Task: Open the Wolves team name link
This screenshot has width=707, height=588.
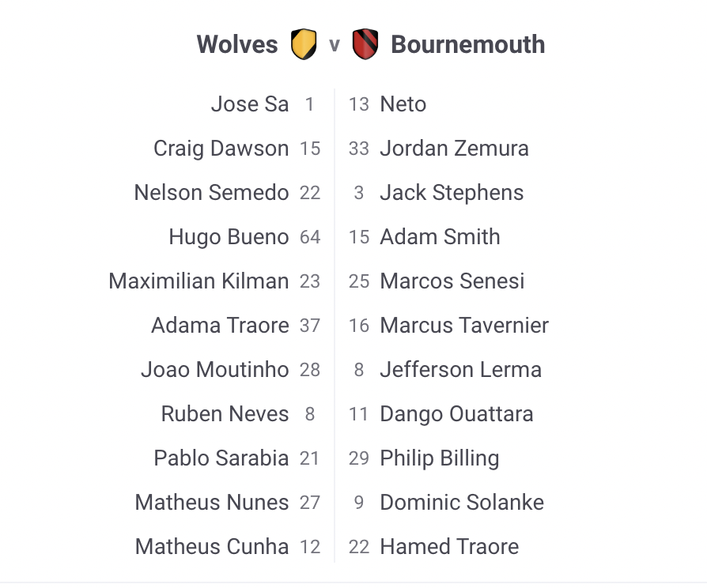Action: 237,44
